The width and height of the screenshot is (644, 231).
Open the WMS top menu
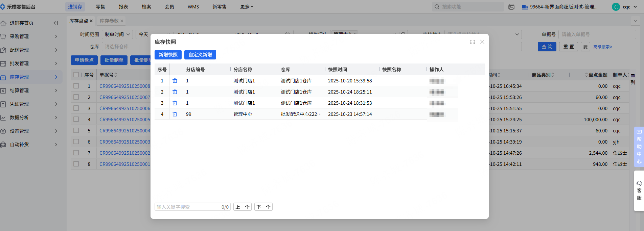[x=193, y=7]
